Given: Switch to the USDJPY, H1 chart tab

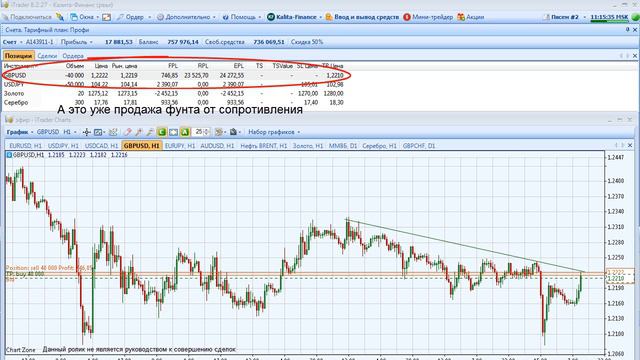Looking at the screenshot, I should (63, 146).
